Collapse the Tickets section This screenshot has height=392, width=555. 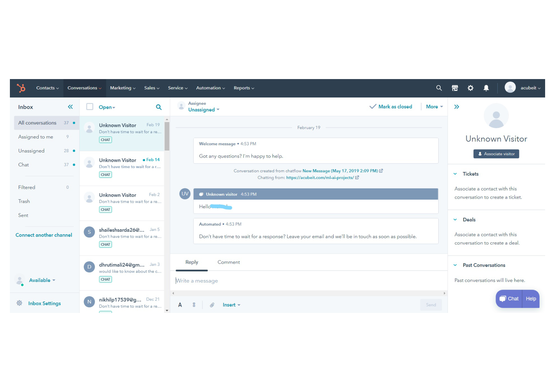455,174
